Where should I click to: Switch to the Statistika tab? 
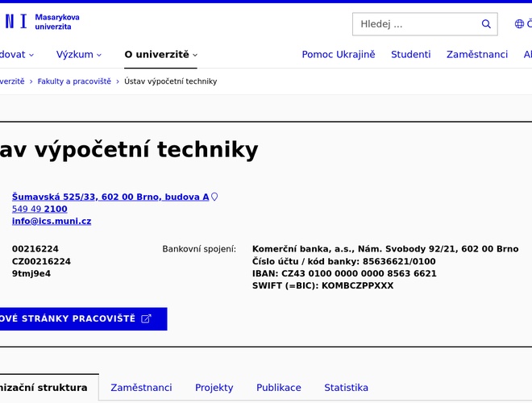tap(346, 388)
